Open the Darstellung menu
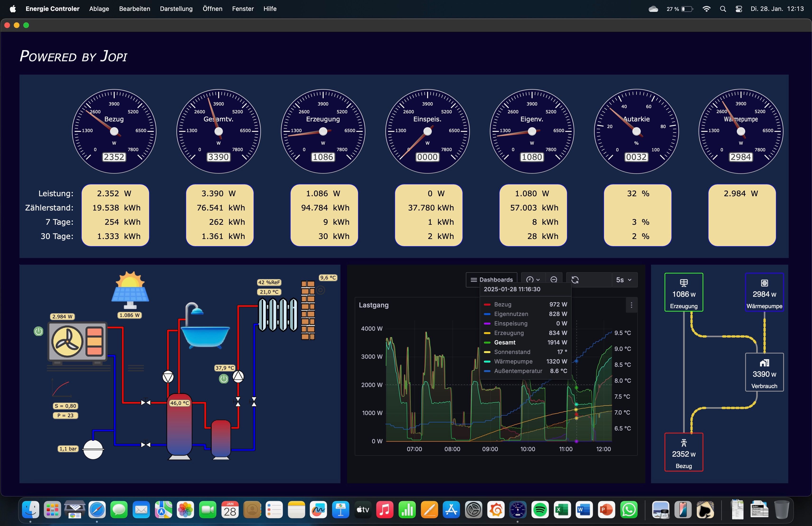The image size is (812, 526). point(176,9)
